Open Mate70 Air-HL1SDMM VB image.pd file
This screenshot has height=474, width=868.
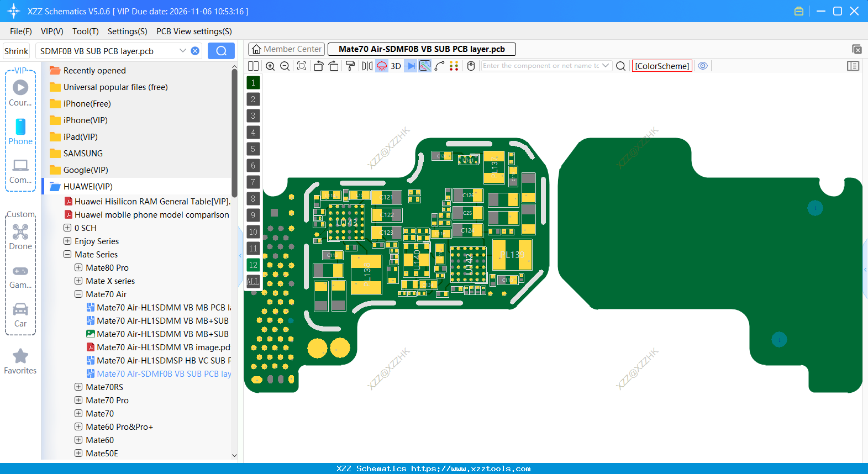(x=158, y=347)
